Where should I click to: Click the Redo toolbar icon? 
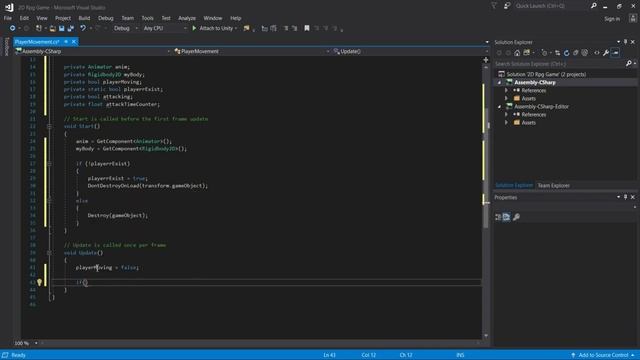coord(98,28)
